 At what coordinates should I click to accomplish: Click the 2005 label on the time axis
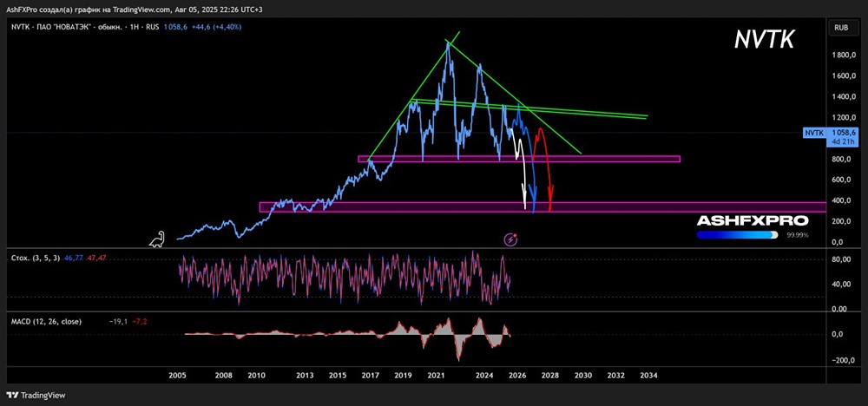(176, 376)
